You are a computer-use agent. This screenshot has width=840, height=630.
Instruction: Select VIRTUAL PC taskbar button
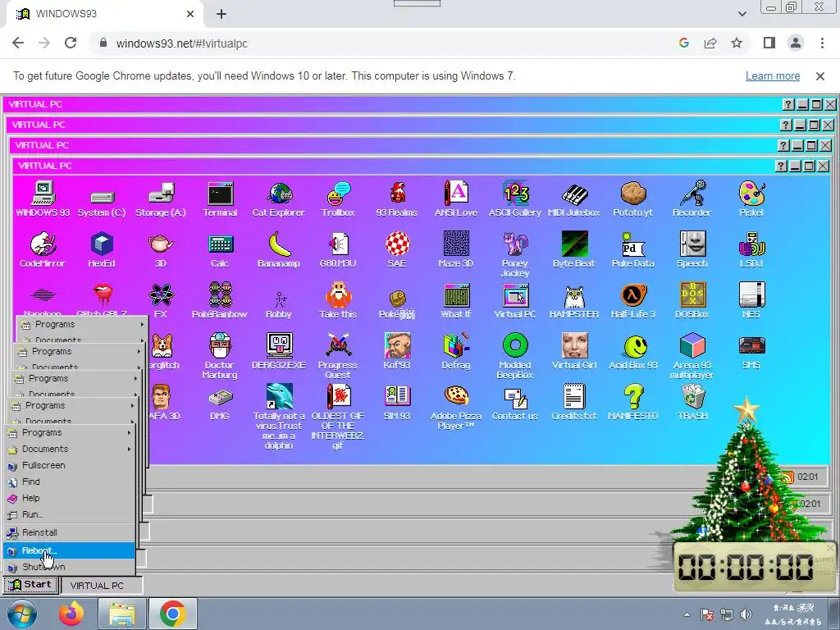(x=102, y=586)
